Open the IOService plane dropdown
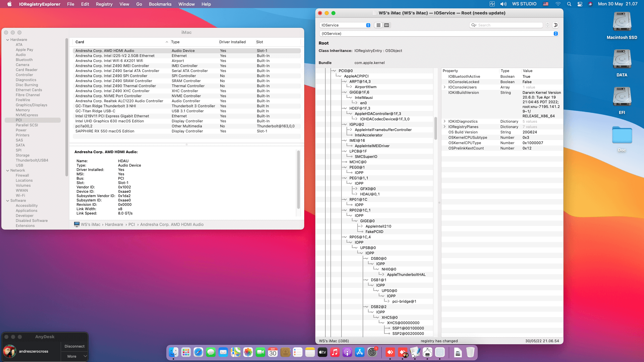The height and width of the screenshot is (362, 644). (x=345, y=25)
